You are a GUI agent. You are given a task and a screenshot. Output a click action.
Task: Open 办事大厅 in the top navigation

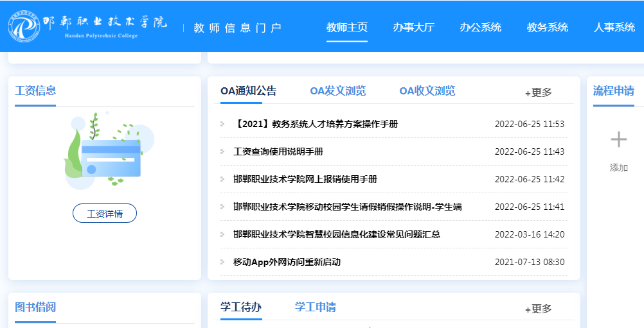[414, 28]
